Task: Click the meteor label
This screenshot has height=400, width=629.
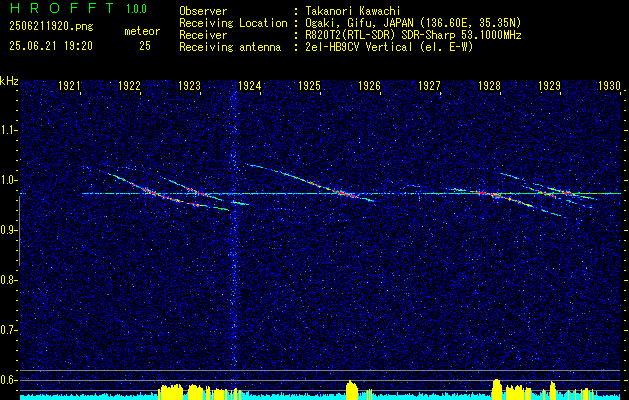Action: point(142,31)
